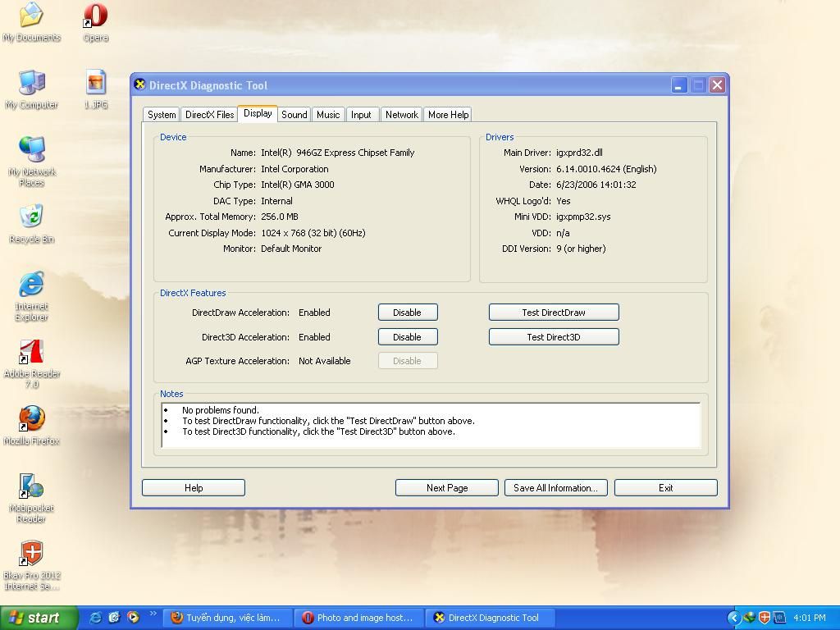Open Bkav Pro 2012 Internet Security shortcut
Viewport: 840px width, 630px height.
point(31,564)
